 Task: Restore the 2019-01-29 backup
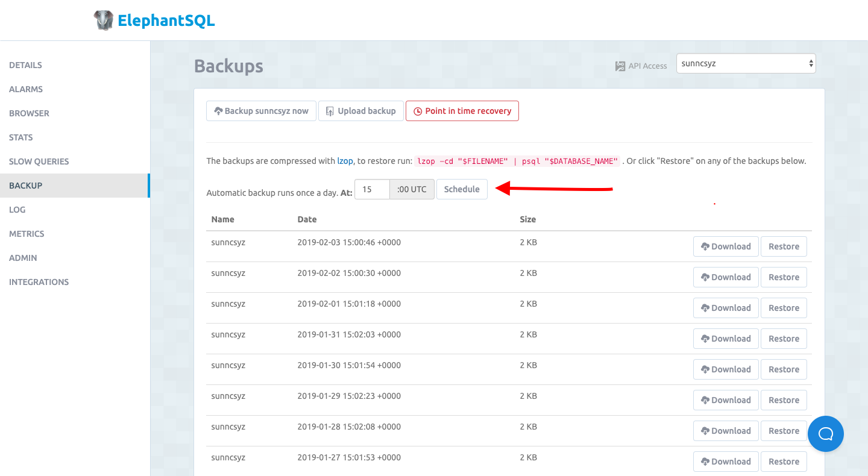pos(784,400)
